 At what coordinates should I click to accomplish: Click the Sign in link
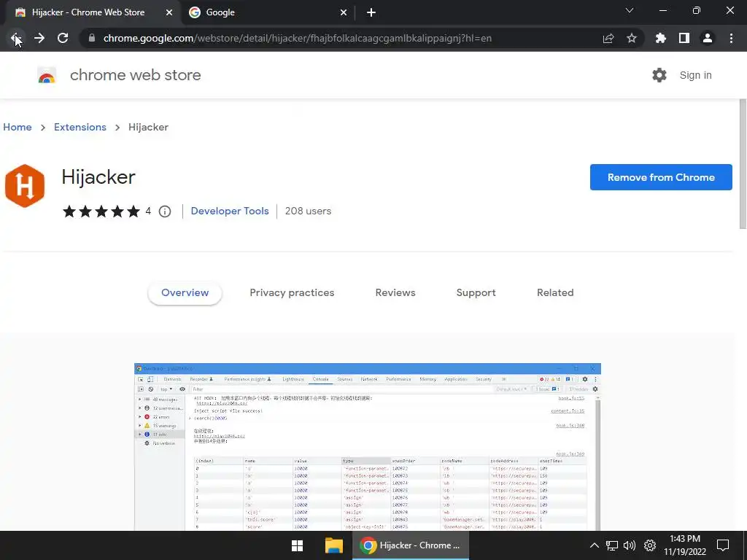[x=695, y=75]
